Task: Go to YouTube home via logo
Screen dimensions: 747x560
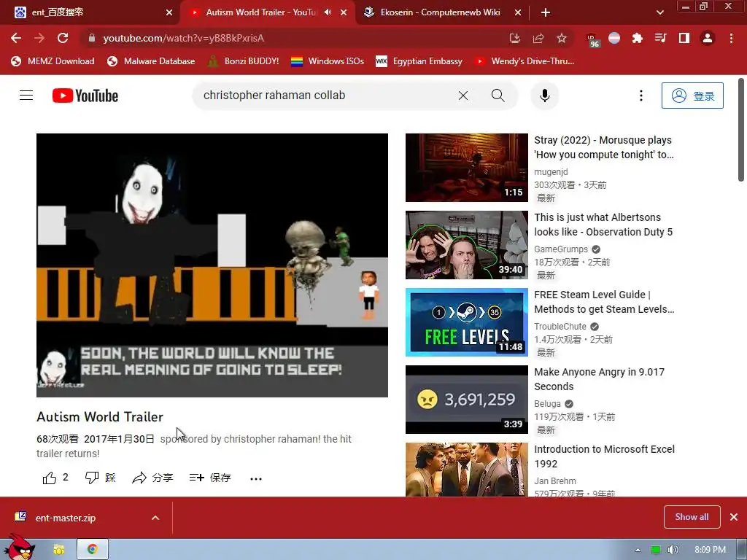Action: [x=85, y=96]
